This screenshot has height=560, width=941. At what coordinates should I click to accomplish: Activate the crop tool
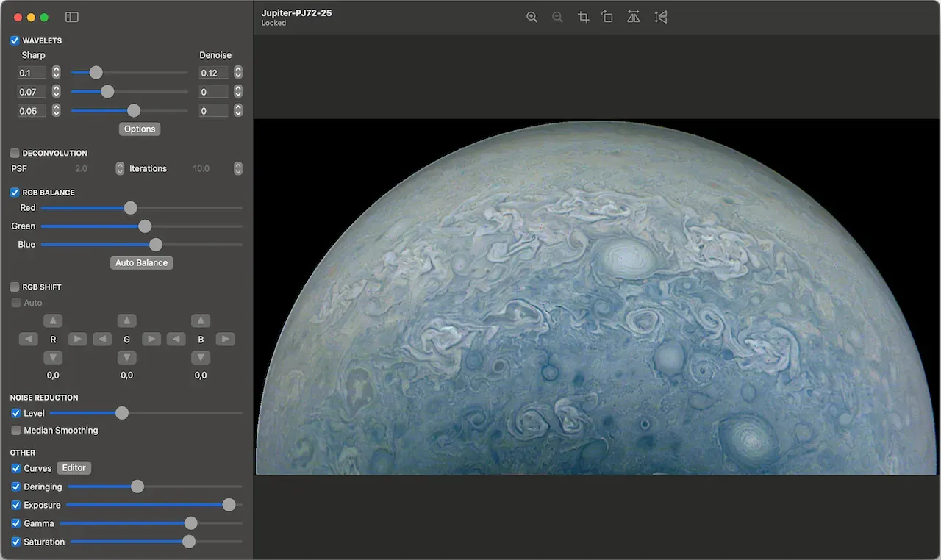583,16
